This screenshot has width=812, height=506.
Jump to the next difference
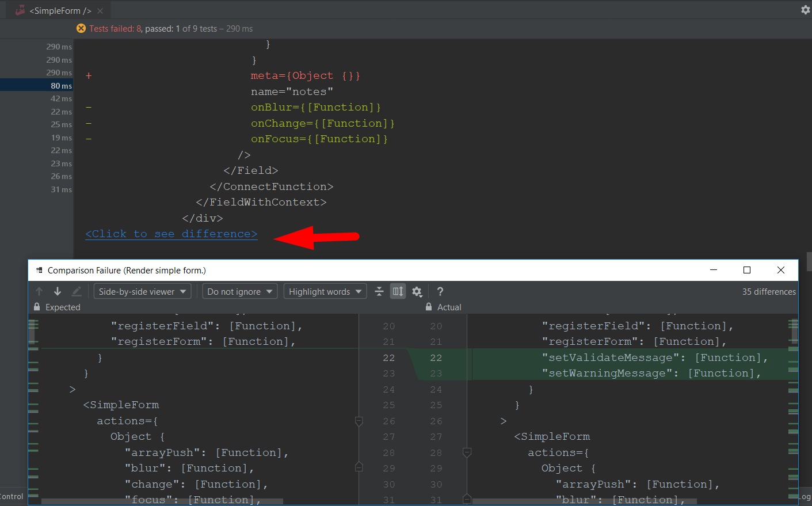coord(57,291)
